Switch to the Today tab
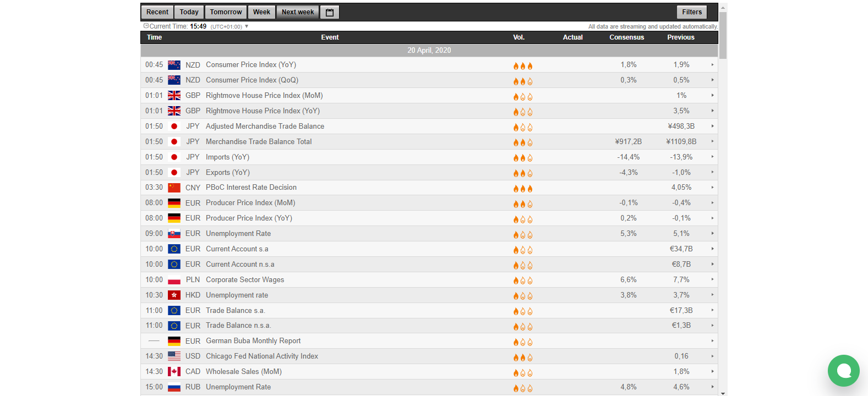Image resolution: width=868 pixels, height=396 pixels. pyautogui.click(x=189, y=12)
